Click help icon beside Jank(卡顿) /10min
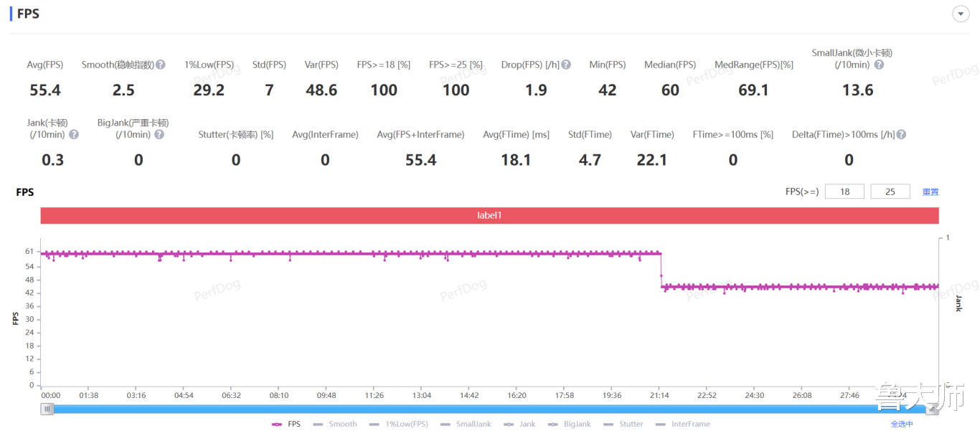Viewport: 980px width, 431px height. click(74, 134)
